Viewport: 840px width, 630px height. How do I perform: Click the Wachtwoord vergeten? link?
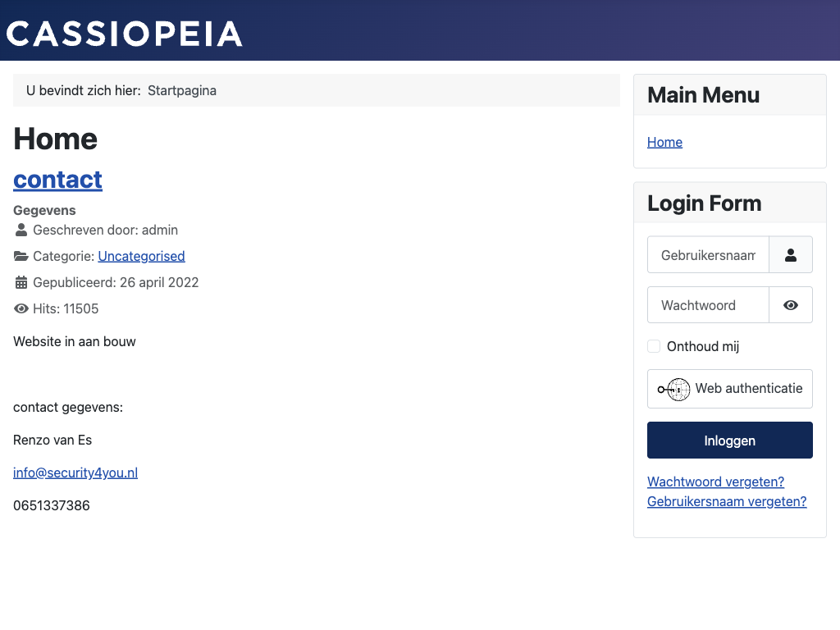[715, 482]
